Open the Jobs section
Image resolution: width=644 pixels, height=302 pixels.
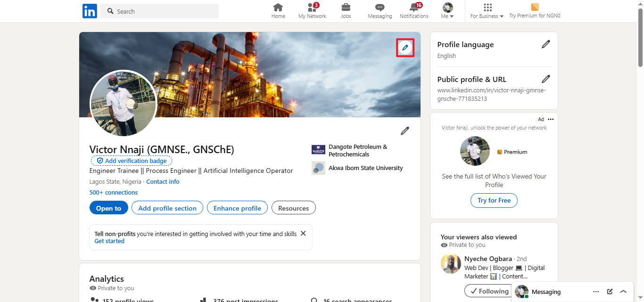[346, 10]
